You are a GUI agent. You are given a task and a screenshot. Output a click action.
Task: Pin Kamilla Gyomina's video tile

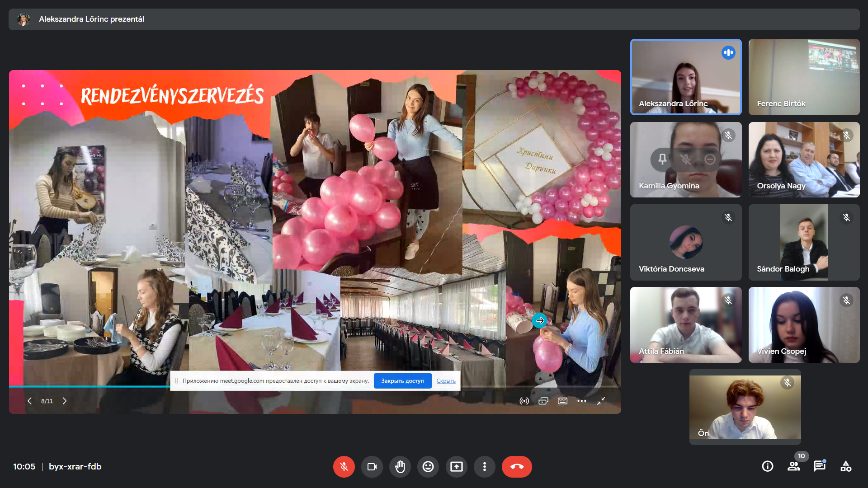coord(662,159)
